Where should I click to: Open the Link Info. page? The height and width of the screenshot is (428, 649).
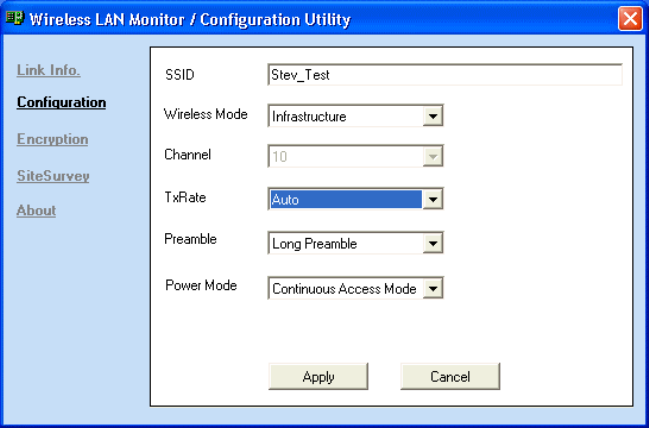click(48, 70)
